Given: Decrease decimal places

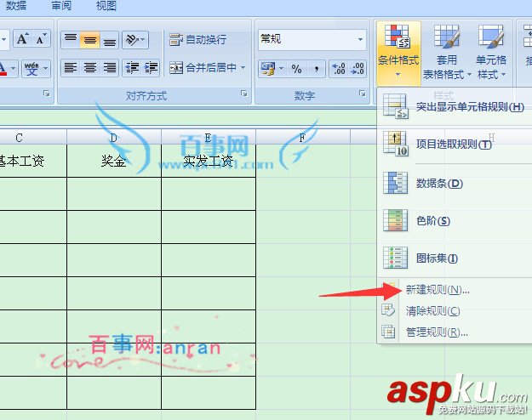Looking at the screenshot, I should pos(358,69).
